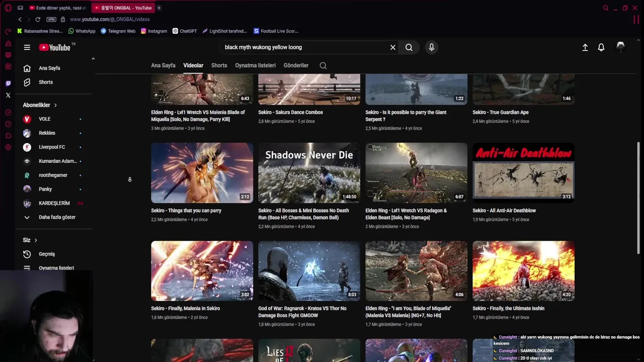The width and height of the screenshot is (644, 362).
Task: Search within channel magnifier icon
Action: [x=323, y=65]
